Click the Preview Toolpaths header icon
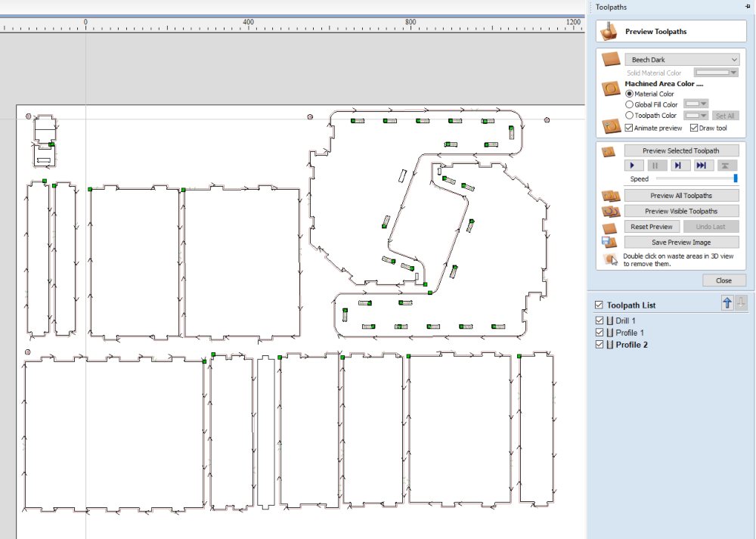 point(609,31)
